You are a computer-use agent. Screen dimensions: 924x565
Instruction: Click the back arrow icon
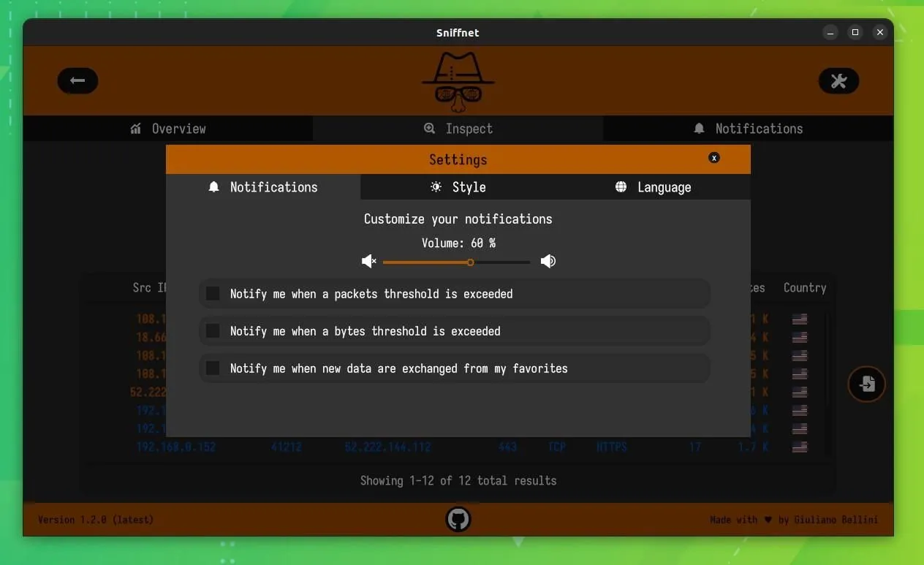(77, 80)
